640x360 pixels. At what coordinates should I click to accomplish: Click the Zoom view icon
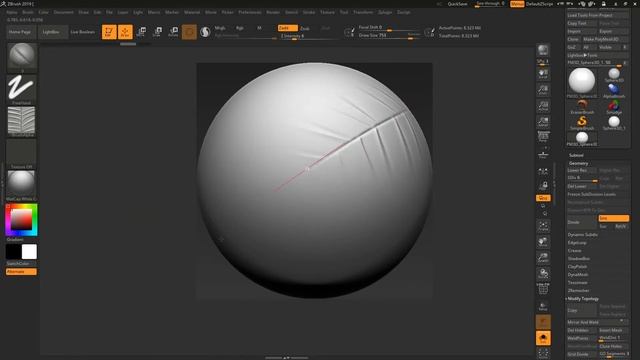point(543,90)
